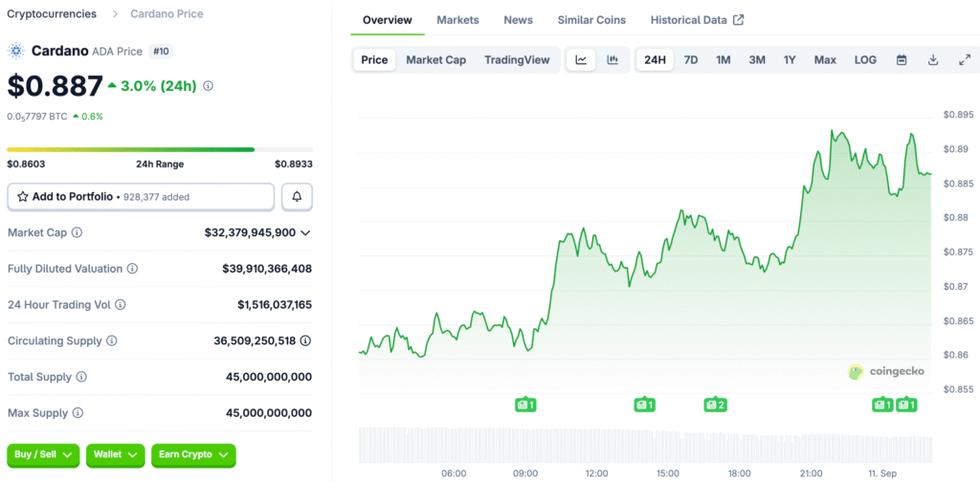Image resolution: width=980 pixels, height=482 pixels.
Task: Open 24 Hour Trading Vol info icon
Action: pyautogui.click(x=121, y=305)
